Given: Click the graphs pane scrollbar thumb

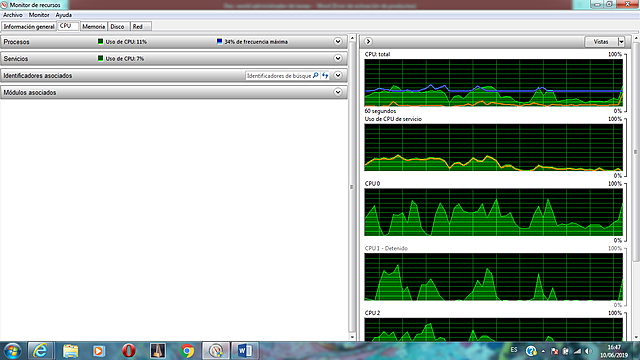Looking at the screenshot, I should point(636,151).
